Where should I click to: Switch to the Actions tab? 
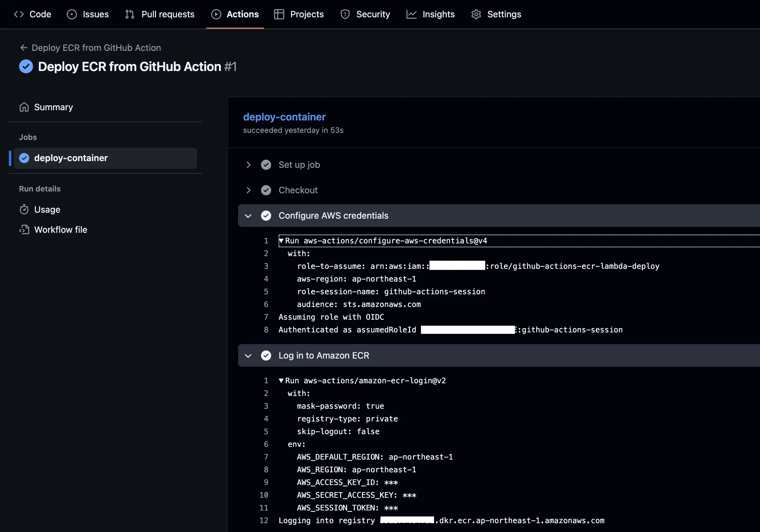click(235, 14)
